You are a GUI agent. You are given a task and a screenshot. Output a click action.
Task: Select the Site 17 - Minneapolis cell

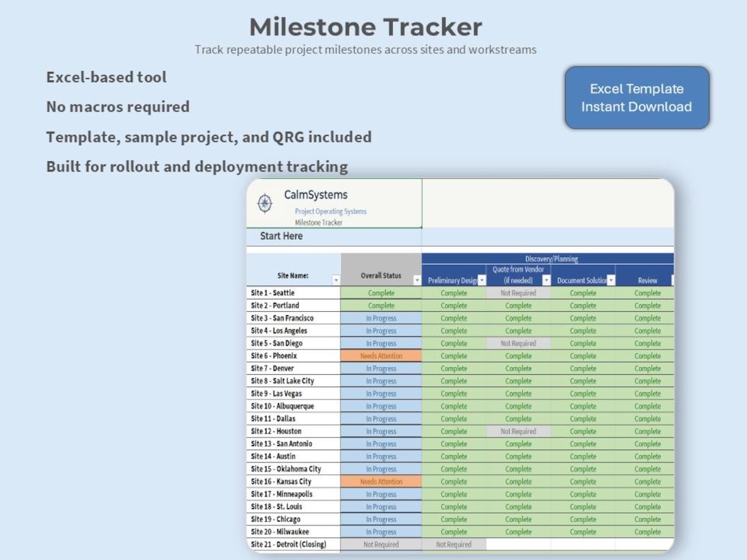tap(293, 494)
